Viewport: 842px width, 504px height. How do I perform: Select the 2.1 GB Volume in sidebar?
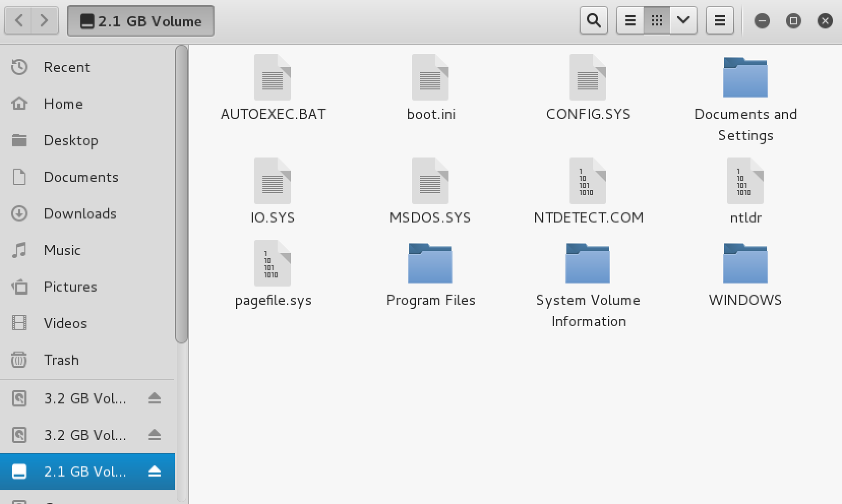coord(87,471)
